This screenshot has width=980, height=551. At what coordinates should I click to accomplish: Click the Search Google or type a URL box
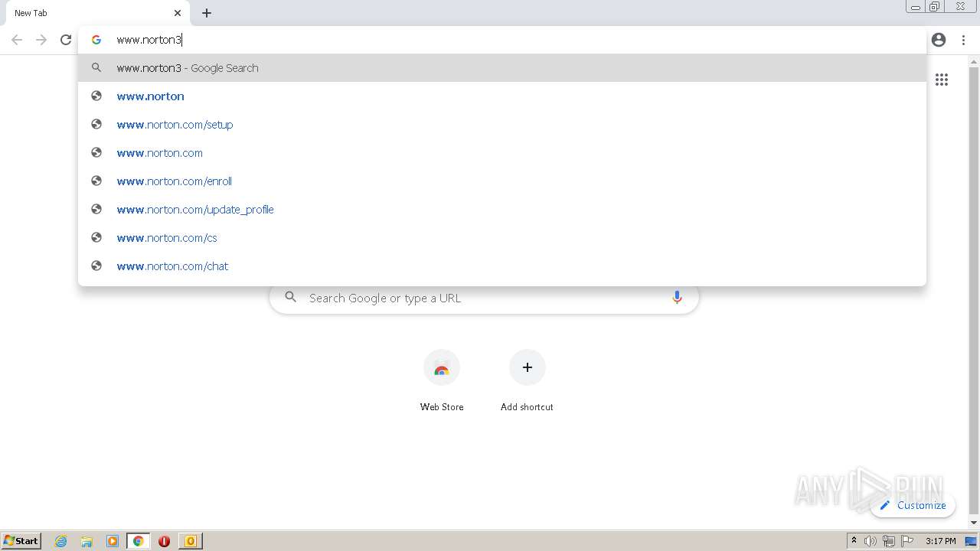point(484,298)
